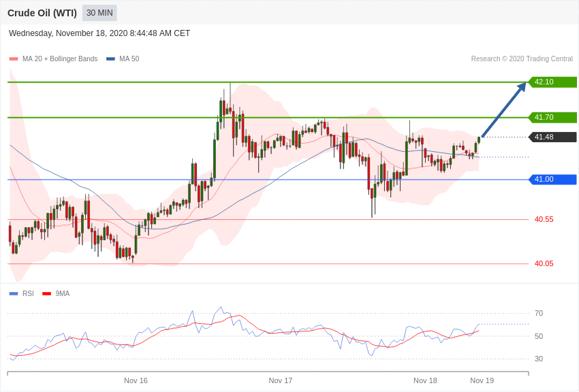Click the RSI 50 axis label

click(539, 336)
